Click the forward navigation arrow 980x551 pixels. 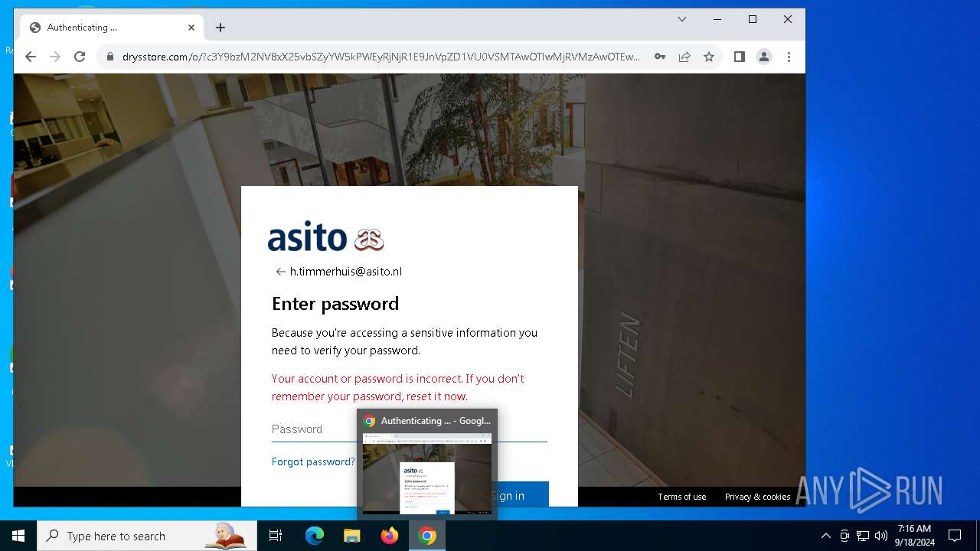point(55,57)
